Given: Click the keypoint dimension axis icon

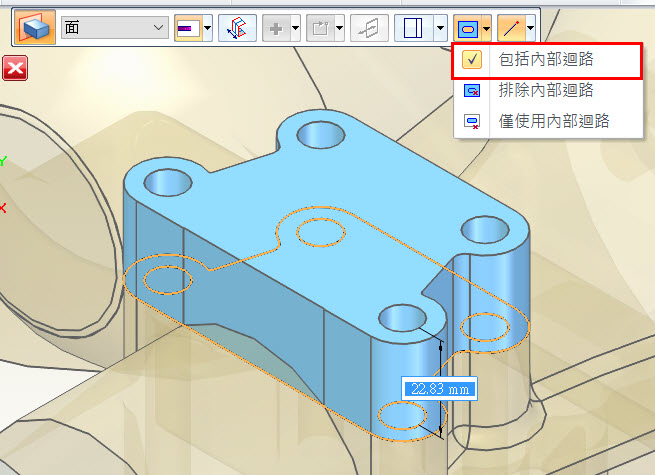Looking at the screenshot, I should point(237,28).
